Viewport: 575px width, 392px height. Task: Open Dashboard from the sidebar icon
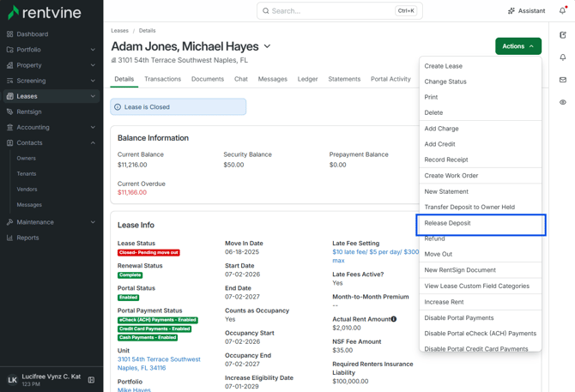point(10,34)
